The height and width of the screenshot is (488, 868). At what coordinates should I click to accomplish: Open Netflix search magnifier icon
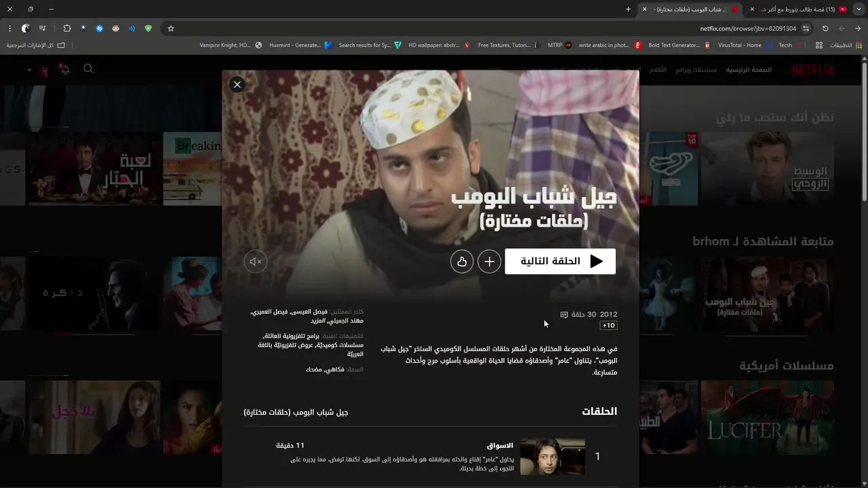pos(88,69)
